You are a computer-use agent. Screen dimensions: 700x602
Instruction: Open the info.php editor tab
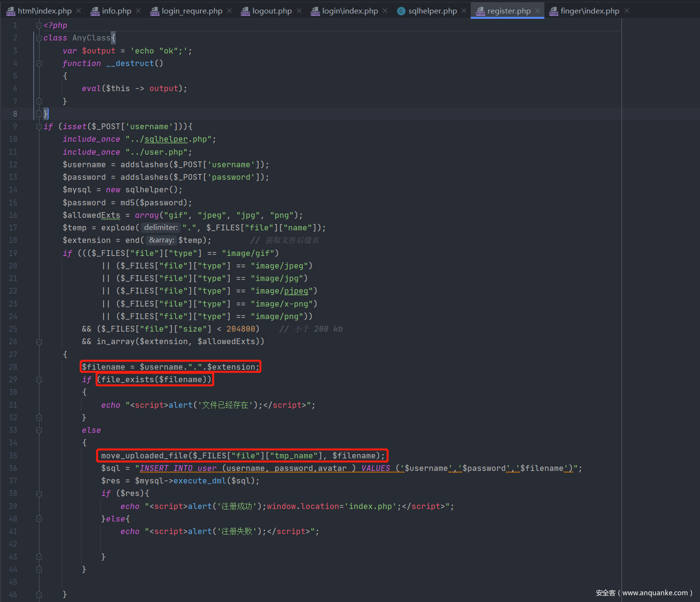(116, 11)
